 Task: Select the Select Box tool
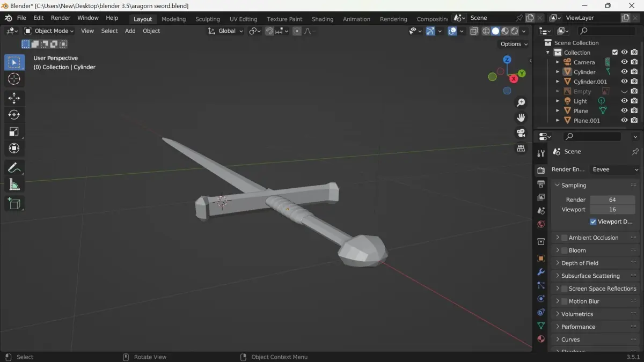pyautogui.click(x=14, y=62)
